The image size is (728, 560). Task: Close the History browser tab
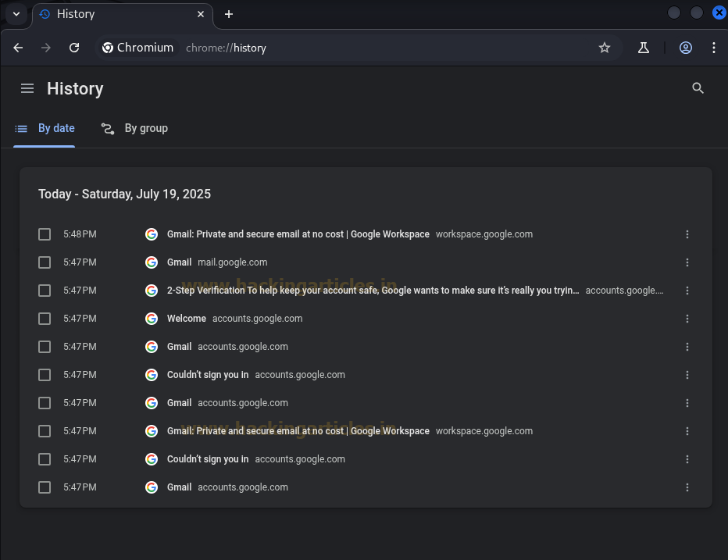(x=201, y=14)
